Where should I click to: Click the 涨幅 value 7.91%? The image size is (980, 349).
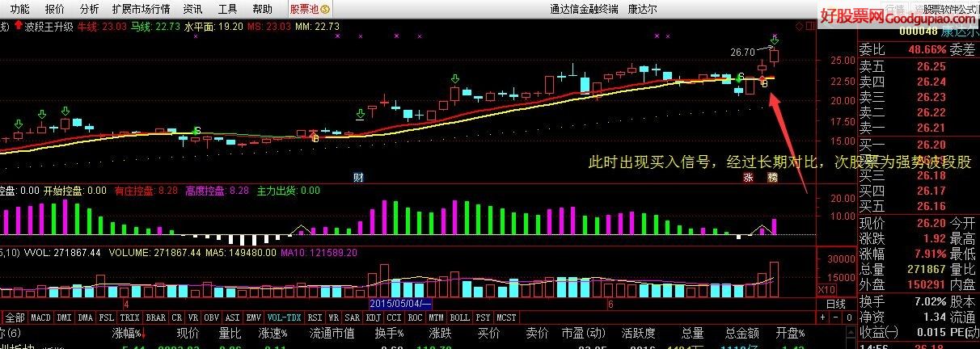pos(931,253)
